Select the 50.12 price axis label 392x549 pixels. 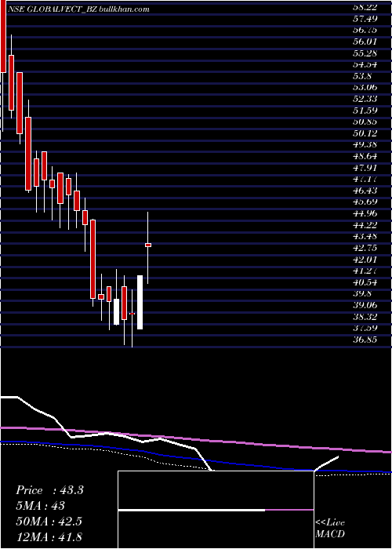tap(365, 133)
